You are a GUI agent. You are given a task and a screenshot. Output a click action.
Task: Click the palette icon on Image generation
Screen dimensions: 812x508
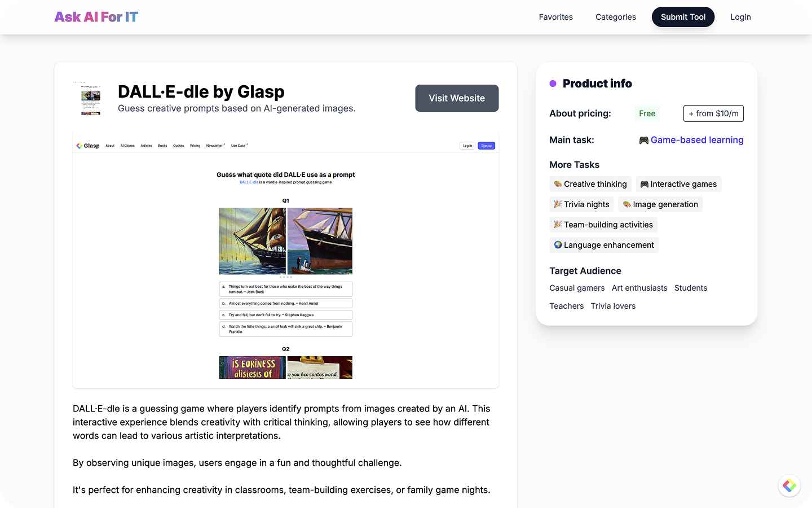(626, 204)
